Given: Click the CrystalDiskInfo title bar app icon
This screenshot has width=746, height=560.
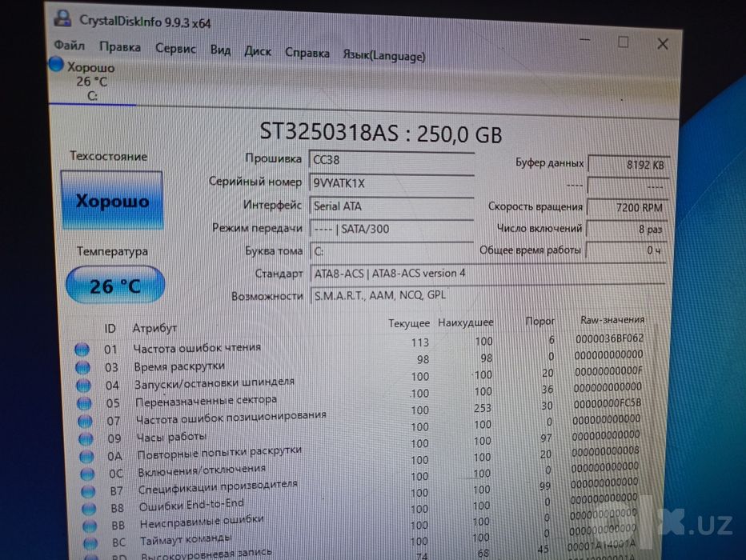Looking at the screenshot, I should tap(62, 19).
